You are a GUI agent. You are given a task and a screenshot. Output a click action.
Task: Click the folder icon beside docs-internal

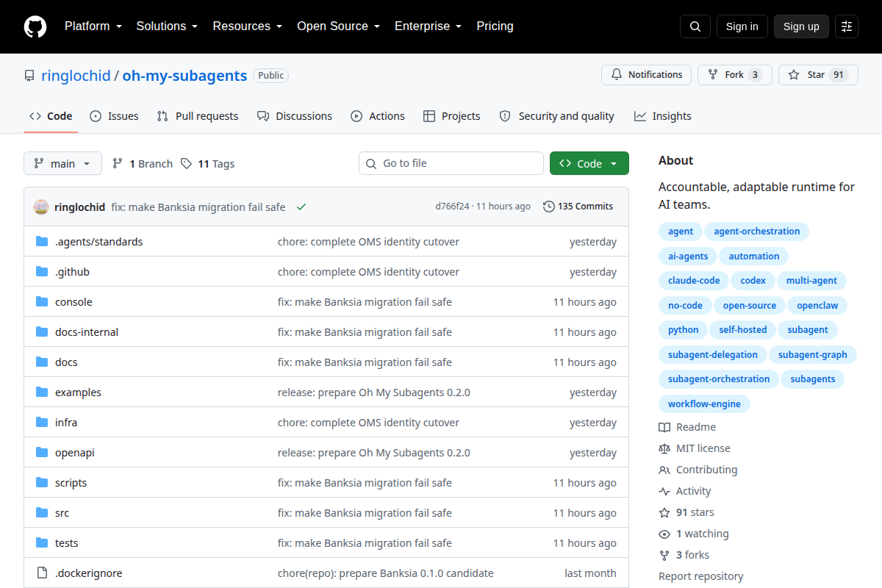pos(42,332)
